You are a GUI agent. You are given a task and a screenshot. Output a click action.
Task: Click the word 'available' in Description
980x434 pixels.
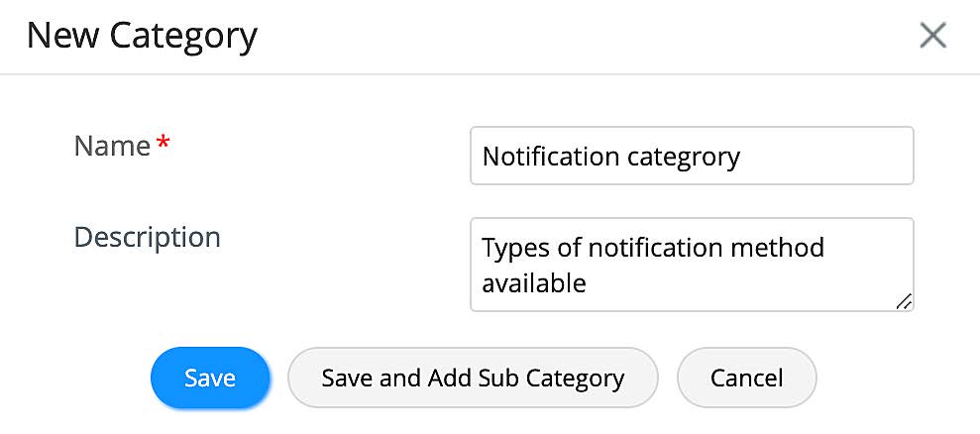pos(534,284)
